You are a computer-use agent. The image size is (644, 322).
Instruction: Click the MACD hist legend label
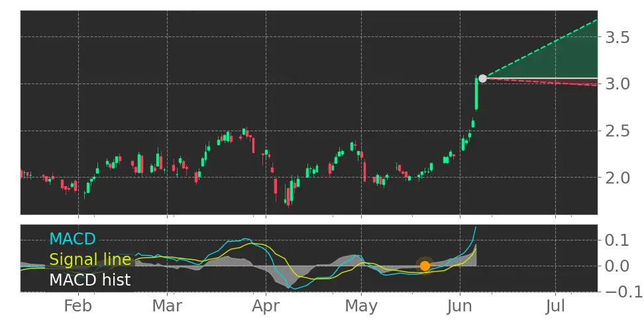click(x=90, y=280)
